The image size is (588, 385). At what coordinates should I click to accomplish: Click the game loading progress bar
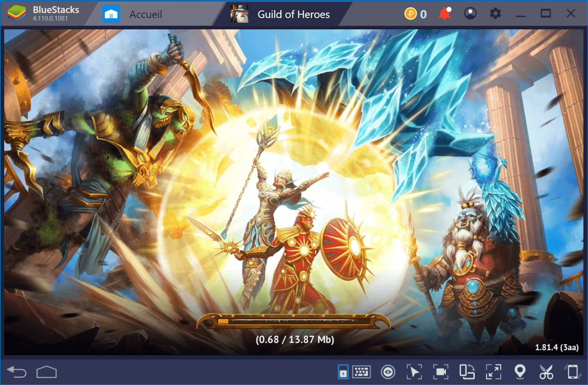[294, 321]
